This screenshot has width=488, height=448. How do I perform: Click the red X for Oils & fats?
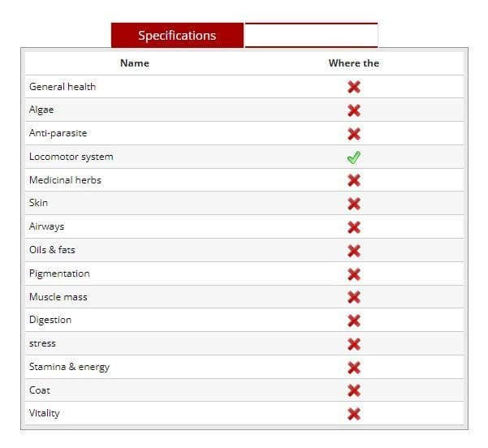tap(354, 251)
